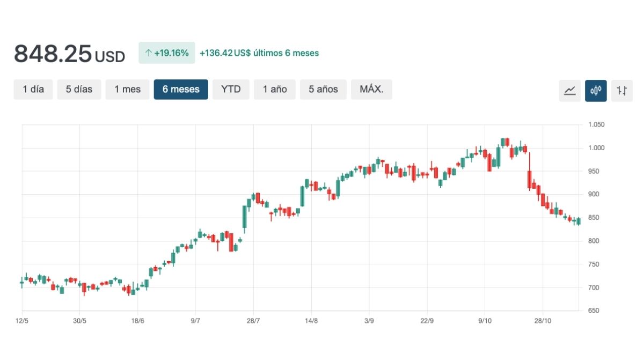Switch to the line chart view icon
Screen dimensions: 644x362
pos(569,90)
